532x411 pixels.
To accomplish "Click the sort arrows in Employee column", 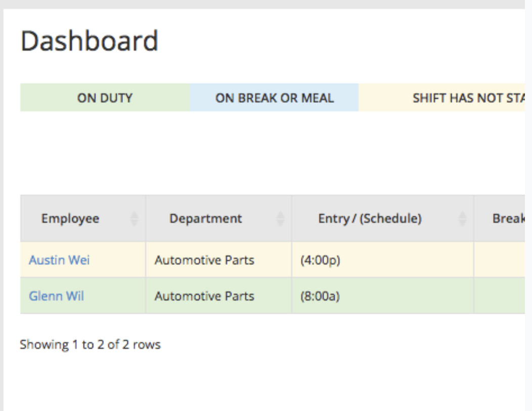I will pos(134,219).
